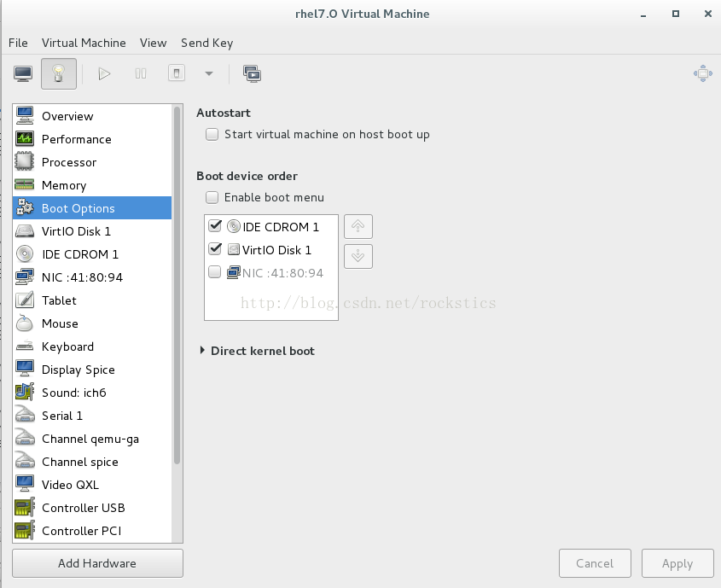Viewport: 721px width, 588px height.
Task: Open the shutdown options dropdown arrow
Action: click(x=209, y=73)
